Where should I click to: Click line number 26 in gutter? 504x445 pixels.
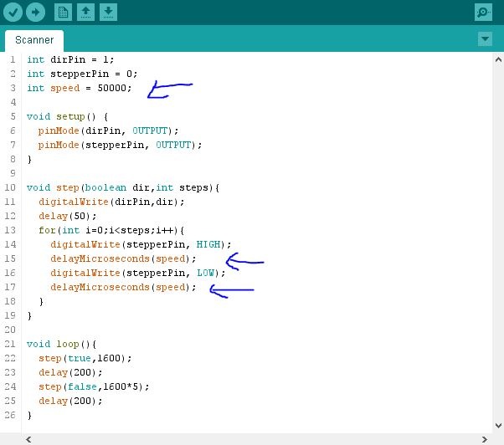coord(10,415)
